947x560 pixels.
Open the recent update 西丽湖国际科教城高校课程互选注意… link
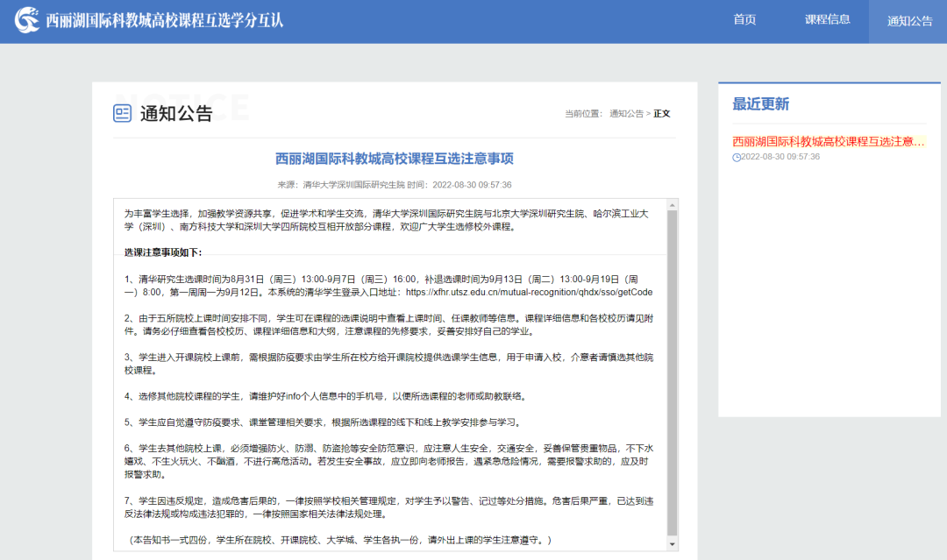click(x=828, y=142)
